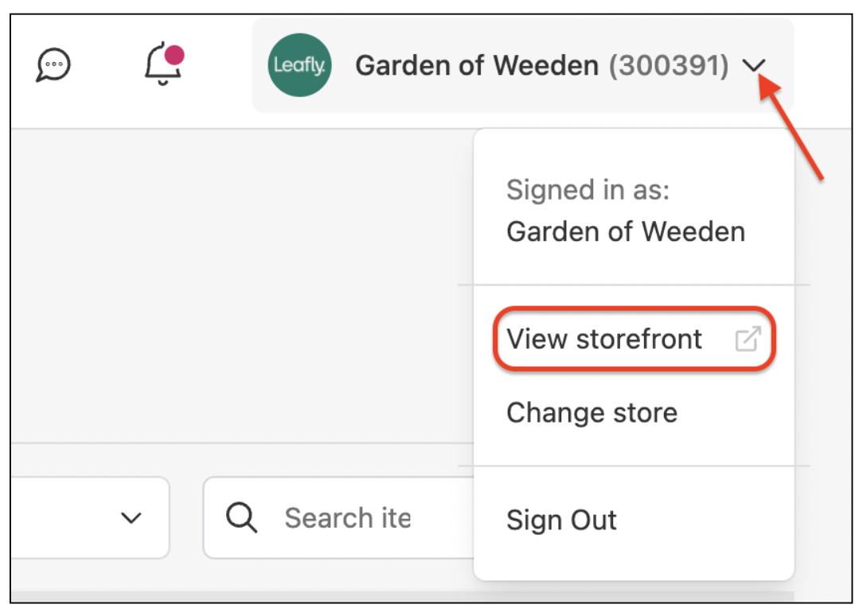Click the Leafly logo avatar
The image size is (863, 616).
pos(299,66)
